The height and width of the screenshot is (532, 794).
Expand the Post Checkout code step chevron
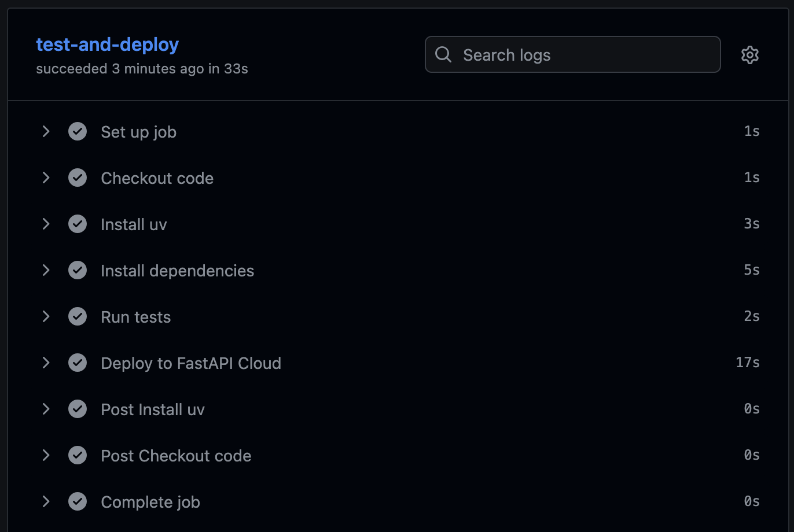pos(46,455)
